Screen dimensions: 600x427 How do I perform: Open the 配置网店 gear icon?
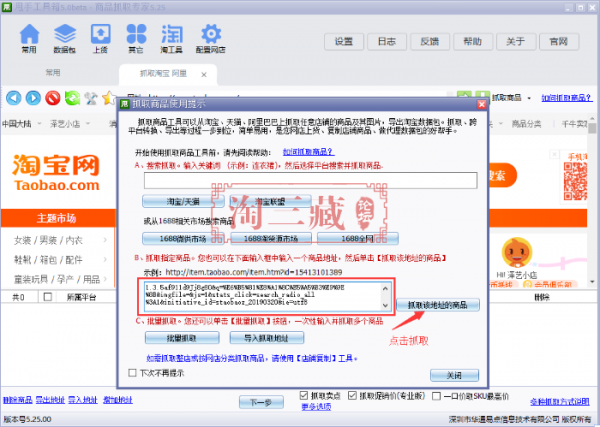[210, 38]
